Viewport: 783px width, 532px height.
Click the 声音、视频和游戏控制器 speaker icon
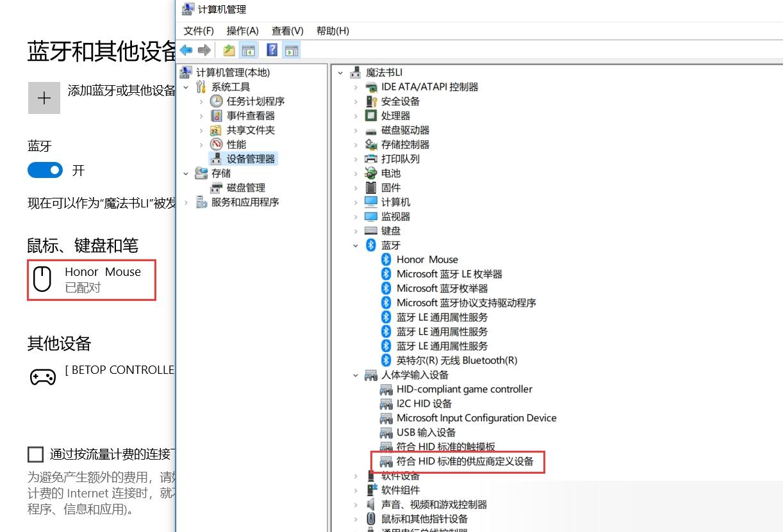coord(371,504)
